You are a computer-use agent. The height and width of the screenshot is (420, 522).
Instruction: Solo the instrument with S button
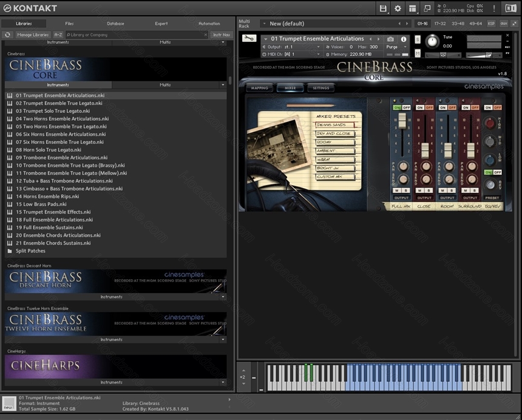(418, 39)
